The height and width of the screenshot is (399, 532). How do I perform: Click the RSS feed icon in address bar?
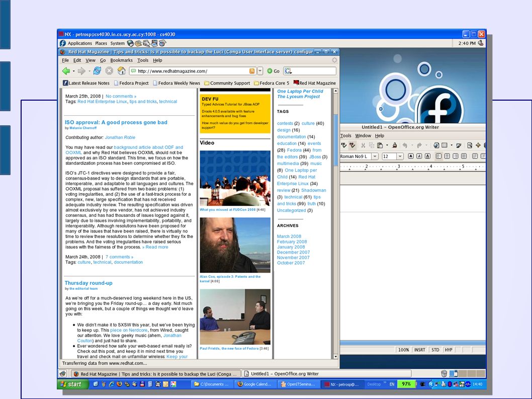(252, 71)
